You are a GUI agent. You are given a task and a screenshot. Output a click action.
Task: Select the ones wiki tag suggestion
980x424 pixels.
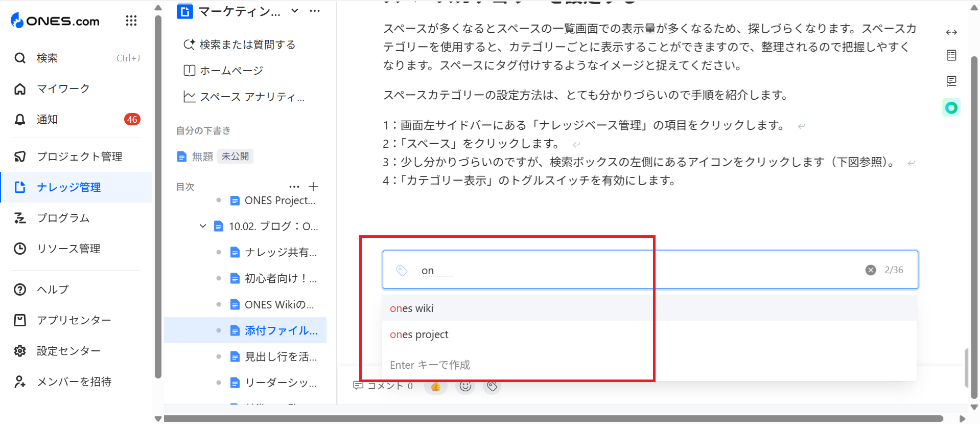pyautogui.click(x=649, y=308)
